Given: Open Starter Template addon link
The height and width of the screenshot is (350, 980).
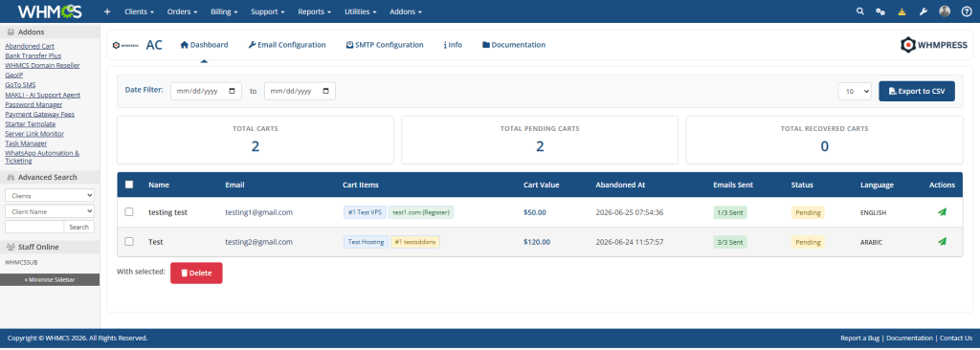Looking at the screenshot, I should (x=30, y=123).
